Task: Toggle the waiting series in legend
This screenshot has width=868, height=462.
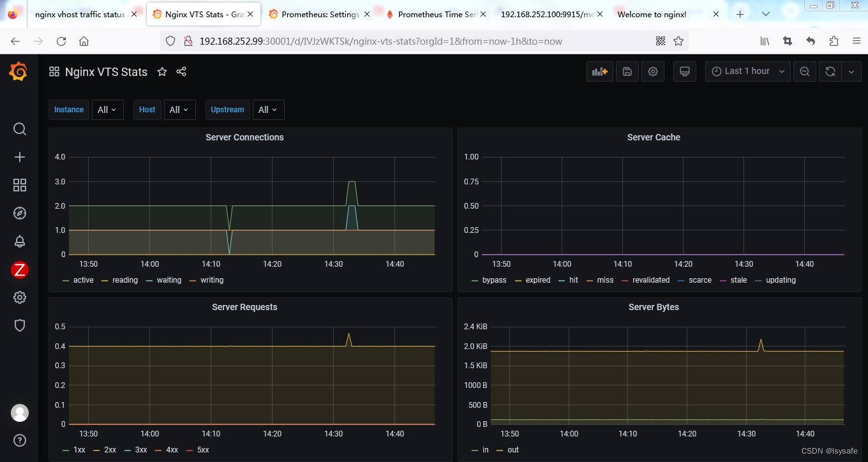Action: pyautogui.click(x=168, y=280)
